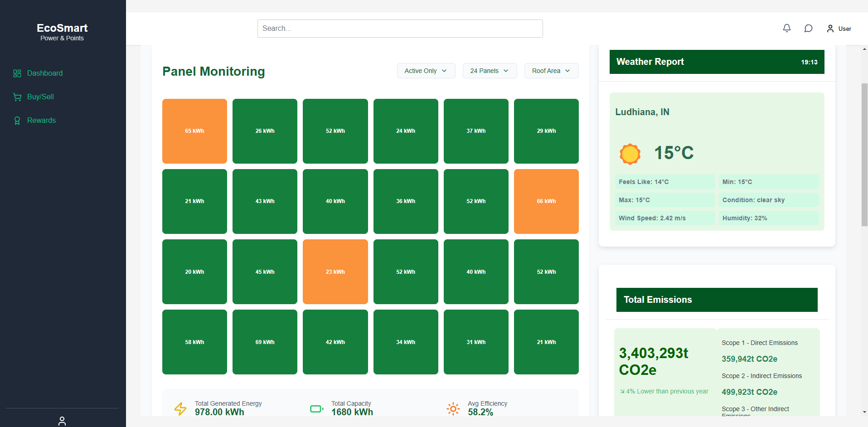Click the large 15°C temperature reading

(x=674, y=153)
